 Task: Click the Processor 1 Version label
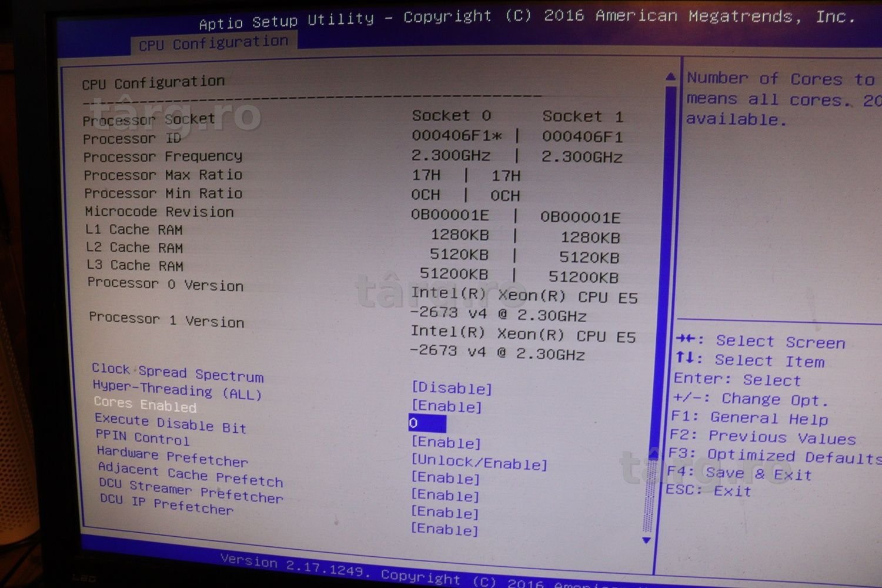(x=166, y=320)
